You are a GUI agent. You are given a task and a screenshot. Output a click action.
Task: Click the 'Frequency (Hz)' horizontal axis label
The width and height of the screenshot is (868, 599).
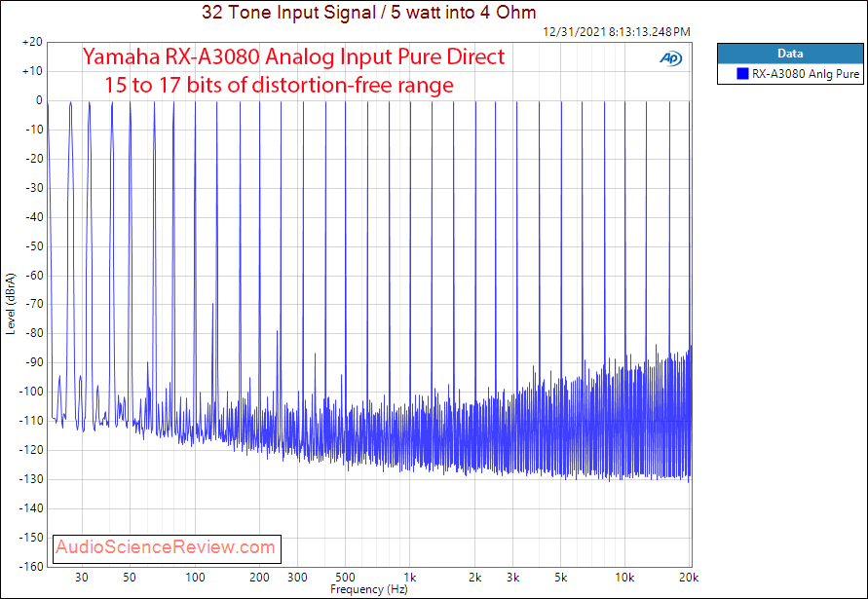[368, 589]
